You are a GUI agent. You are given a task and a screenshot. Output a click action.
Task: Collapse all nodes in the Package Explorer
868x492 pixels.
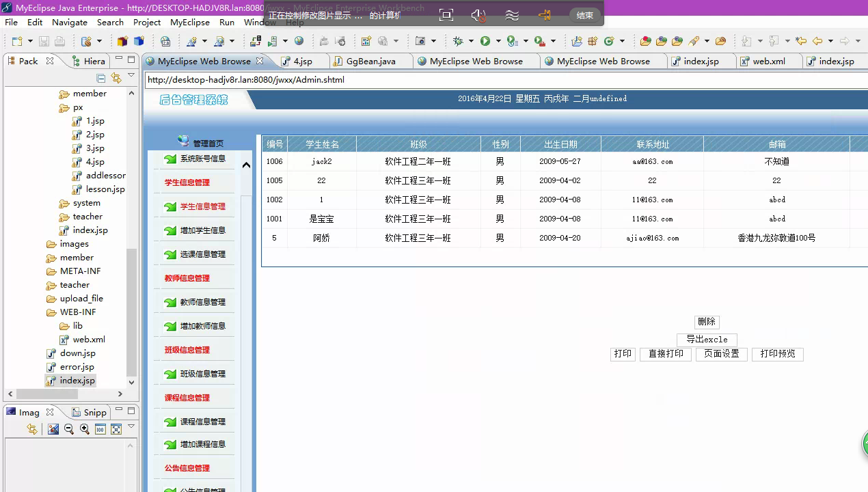click(100, 78)
